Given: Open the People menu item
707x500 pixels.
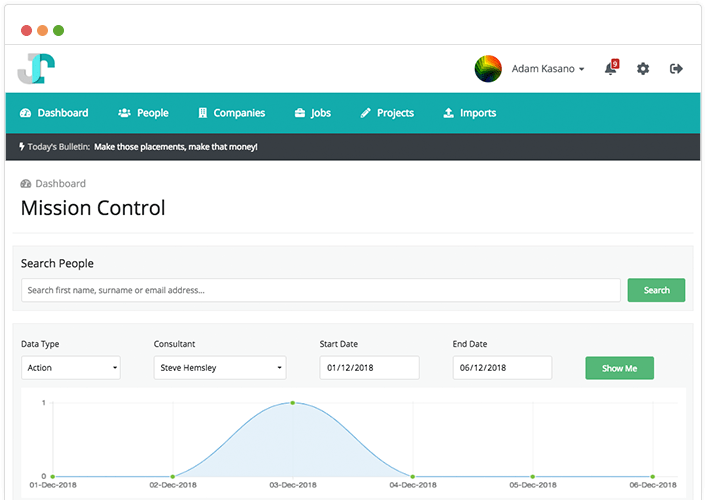Looking at the screenshot, I should [x=143, y=113].
